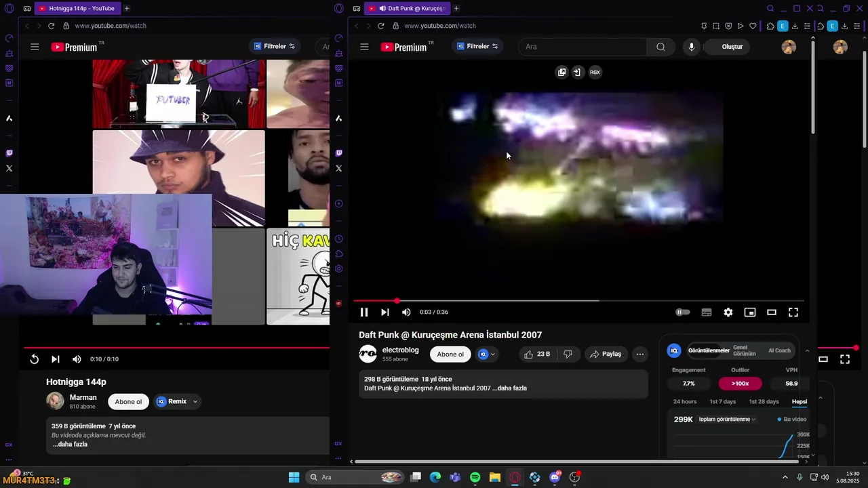Viewport: 868px width, 488px height.
Task: Click the >100x outlier badge
Action: click(x=740, y=384)
